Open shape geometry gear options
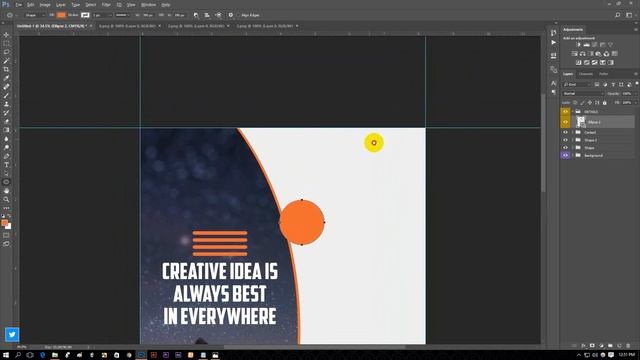 231,15
